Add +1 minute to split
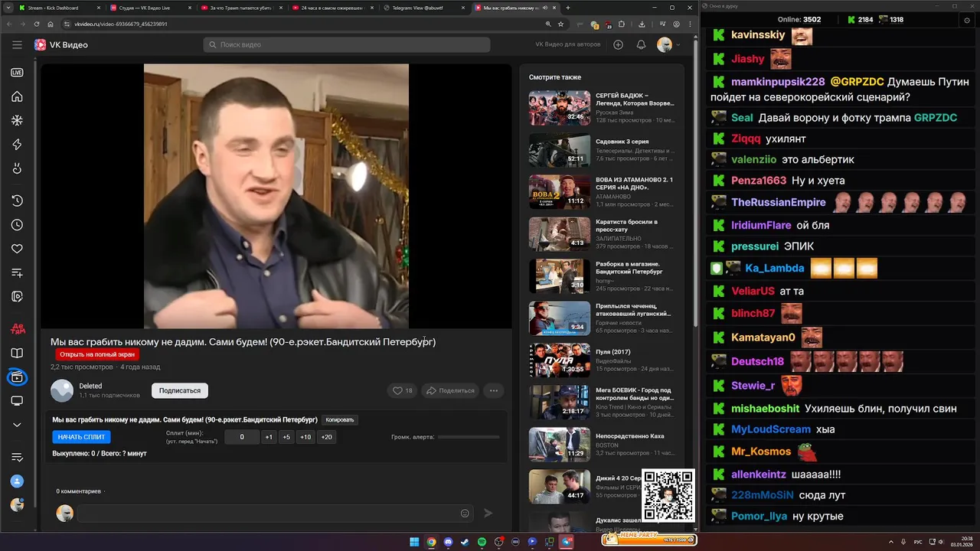Image resolution: width=980 pixels, height=551 pixels. 269,437
